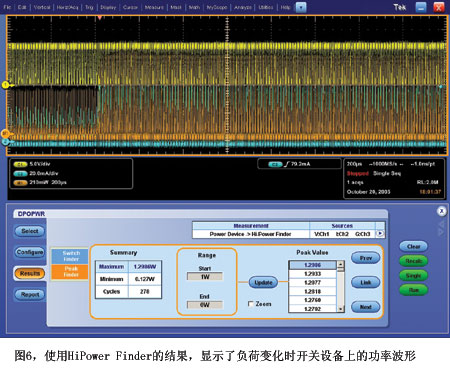Screen dimensions: 450x368
Task: Open the Configure panel in DPOPWR
Action: 30,252
